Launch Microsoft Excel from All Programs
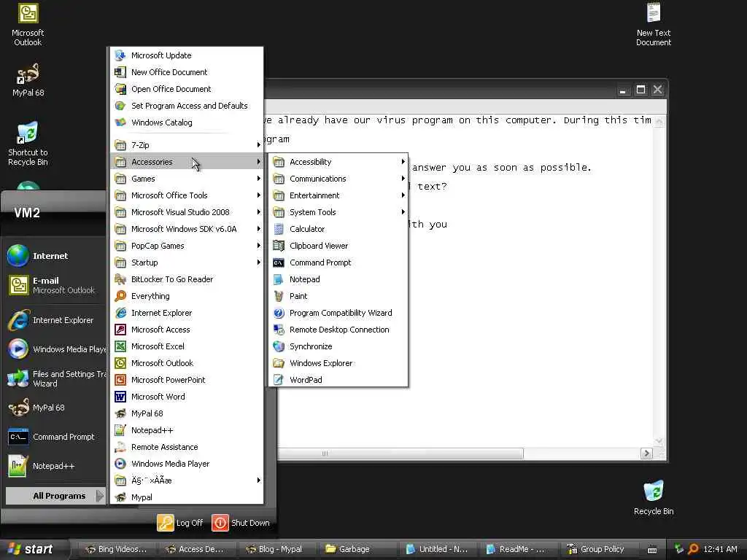 (x=186, y=346)
